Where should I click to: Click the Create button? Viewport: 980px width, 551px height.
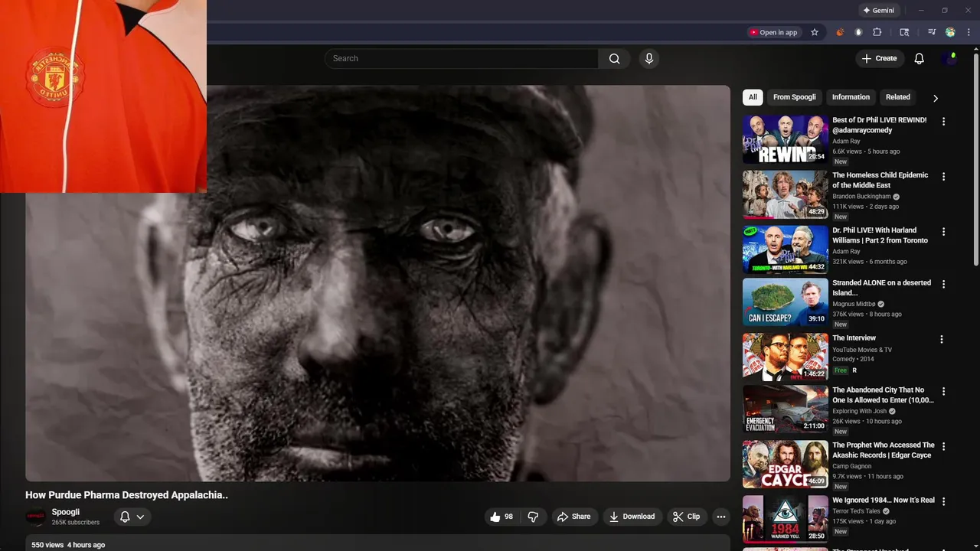coord(879,59)
